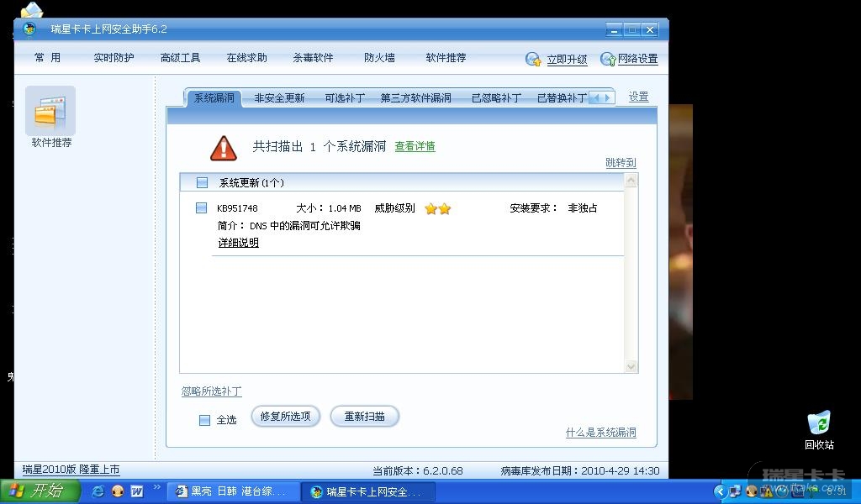The width and height of the screenshot is (861, 504).
Task: Open the 高级工具 menu
Action: coord(180,58)
